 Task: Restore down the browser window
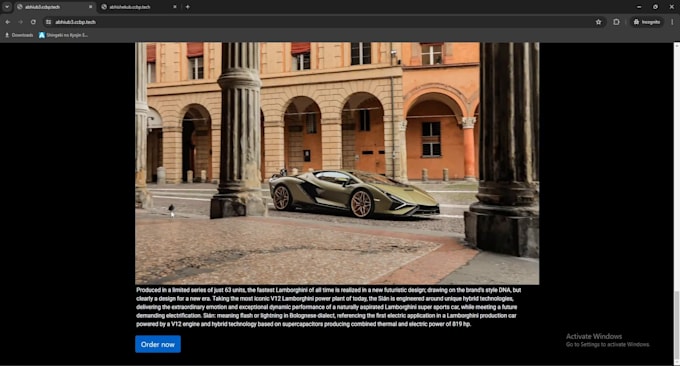tap(655, 7)
